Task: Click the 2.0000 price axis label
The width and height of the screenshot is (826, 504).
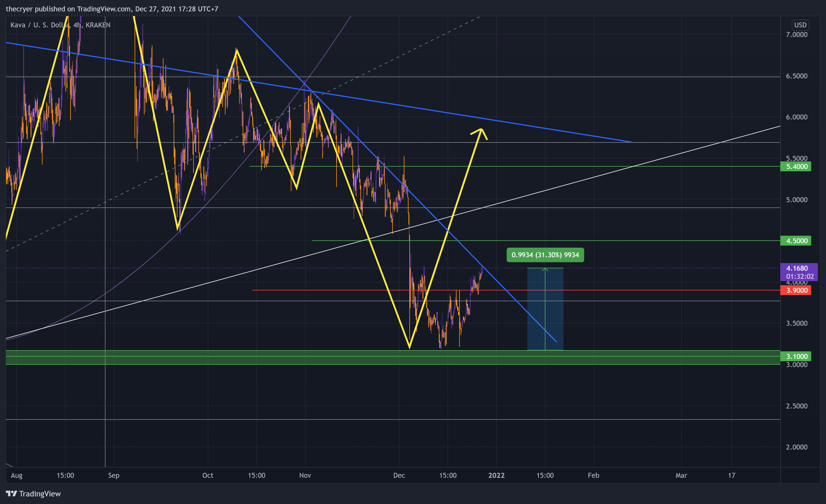Action: 797,447
